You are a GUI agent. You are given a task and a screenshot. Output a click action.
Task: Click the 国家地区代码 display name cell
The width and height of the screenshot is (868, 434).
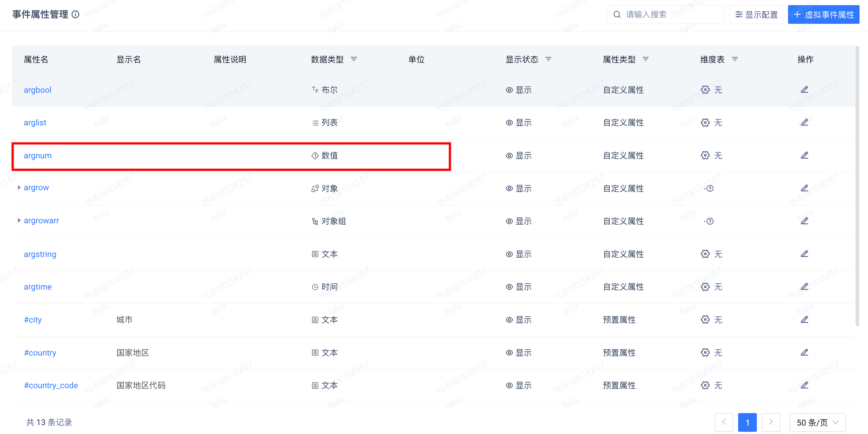pyautogui.click(x=141, y=385)
